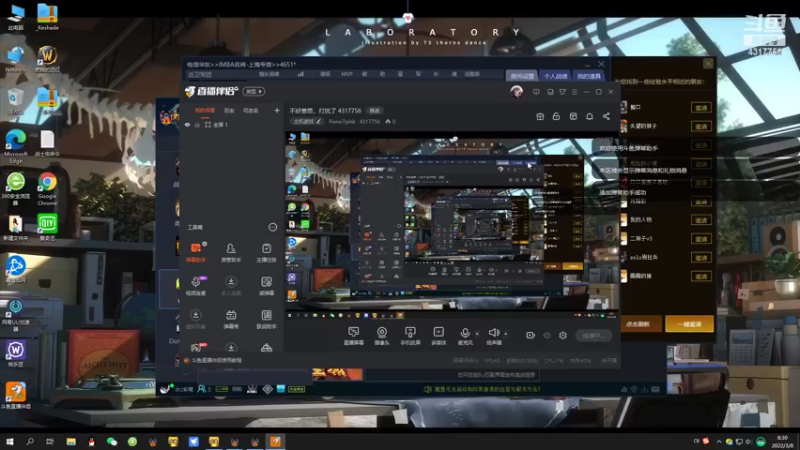
Task: Collapse the toolbox panel circle button
Action: pyautogui.click(x=273, y=227)
